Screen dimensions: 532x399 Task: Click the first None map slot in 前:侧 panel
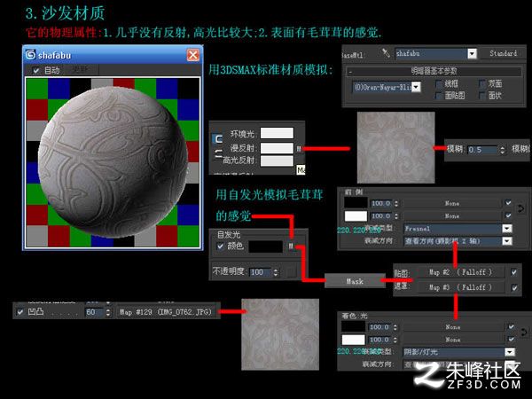(452, 203)
